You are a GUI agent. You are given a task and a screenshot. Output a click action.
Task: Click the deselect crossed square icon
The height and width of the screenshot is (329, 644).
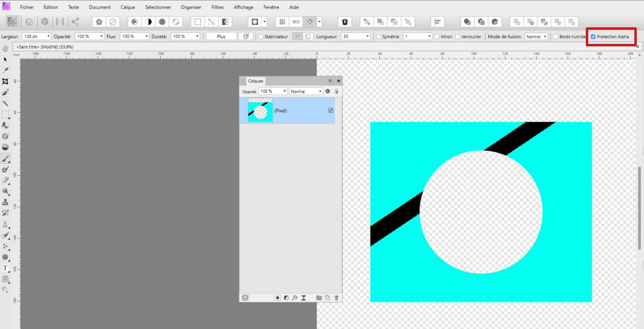tap(212, 22)
